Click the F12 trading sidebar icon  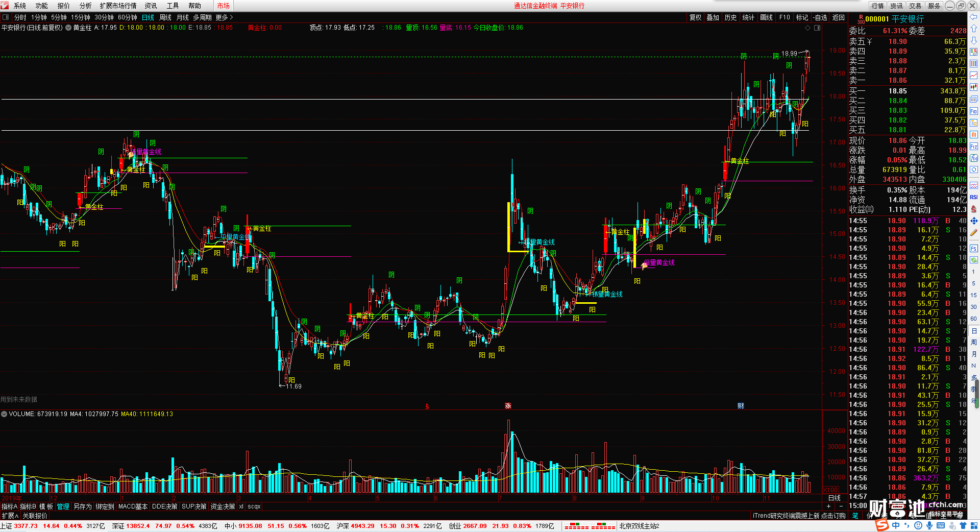pyautogui.click(x=973, y=147)
